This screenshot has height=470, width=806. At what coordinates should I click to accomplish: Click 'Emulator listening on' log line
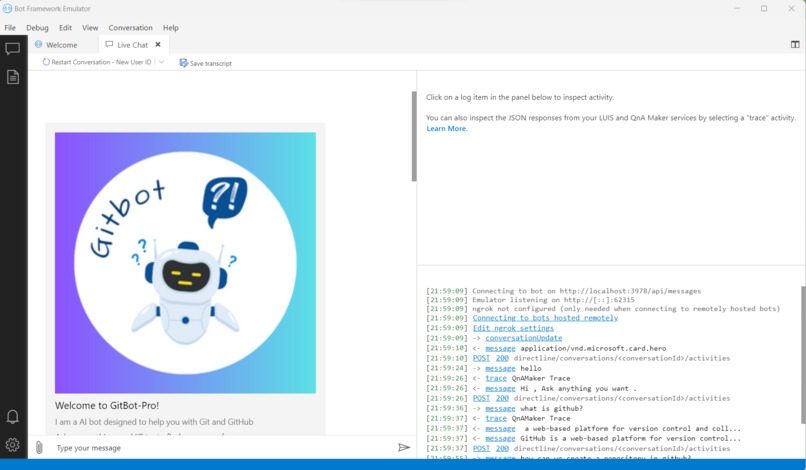[553, 300]
